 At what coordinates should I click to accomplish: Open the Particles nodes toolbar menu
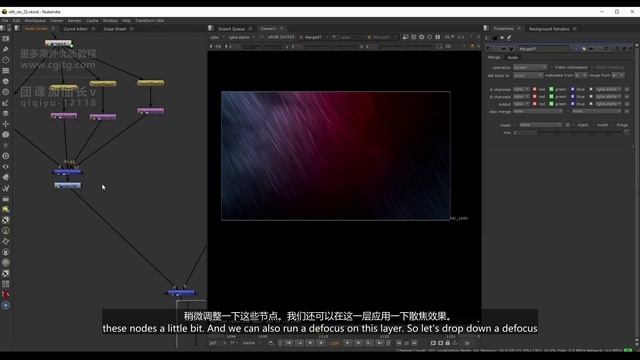[x=6, y=145]
